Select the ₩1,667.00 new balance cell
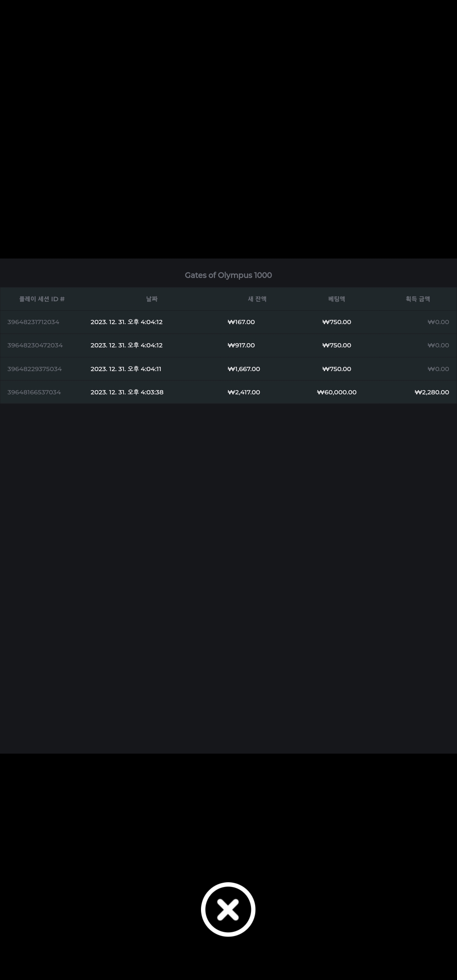Image resolution: width=457 pixels, height=980 pixels. pyautogui.click(x=244, y=369)
